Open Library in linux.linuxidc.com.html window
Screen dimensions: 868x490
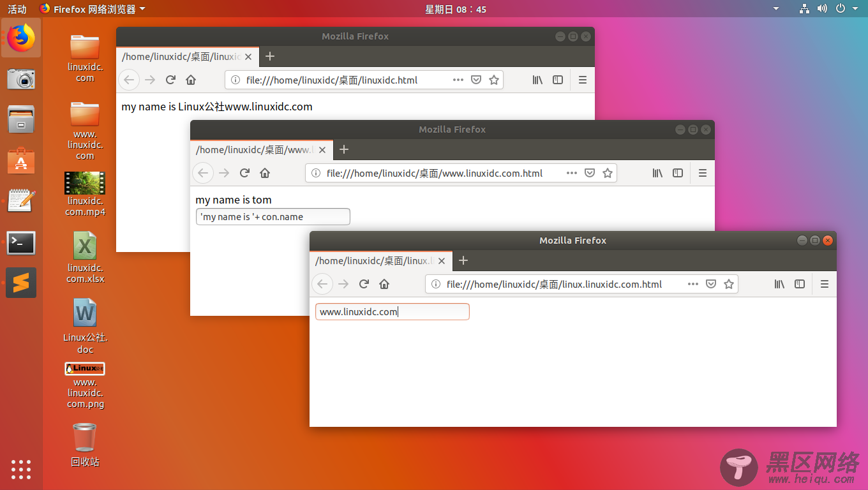point(779,284)
